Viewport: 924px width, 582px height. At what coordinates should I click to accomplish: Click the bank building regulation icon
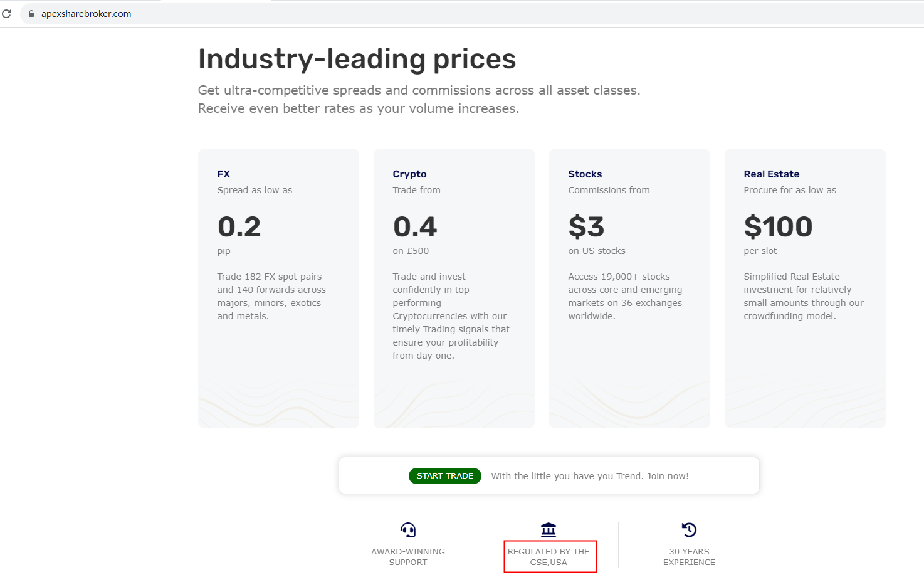[549, 530]
